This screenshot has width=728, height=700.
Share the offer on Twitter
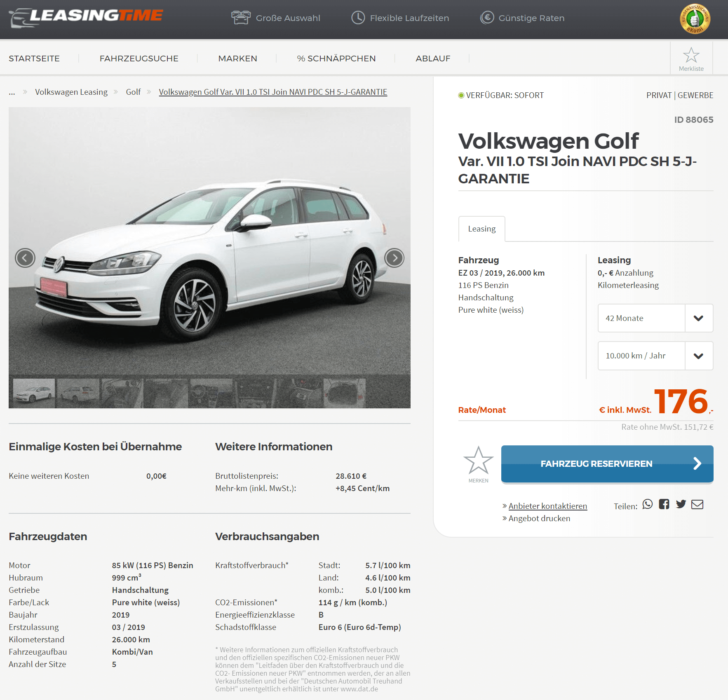681,504
